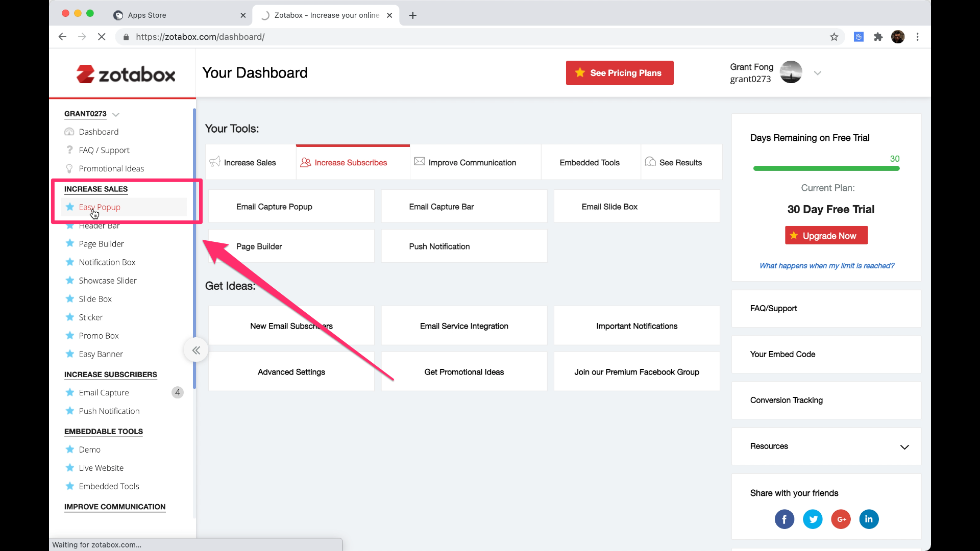The height and width of the screenshot is (551, 980).
Task: Switch to See Results tab
Action: click(x=681, y=162)
